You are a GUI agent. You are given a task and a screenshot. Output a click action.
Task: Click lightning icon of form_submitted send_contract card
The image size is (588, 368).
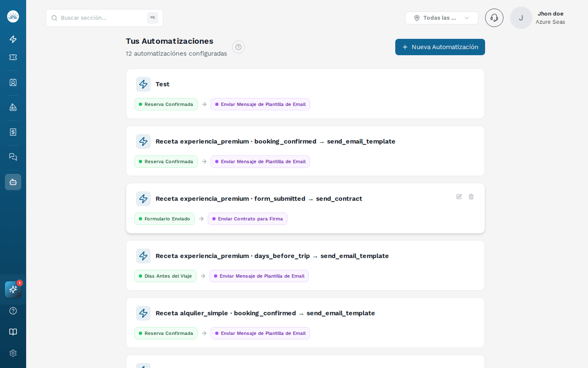coord(143,199)
